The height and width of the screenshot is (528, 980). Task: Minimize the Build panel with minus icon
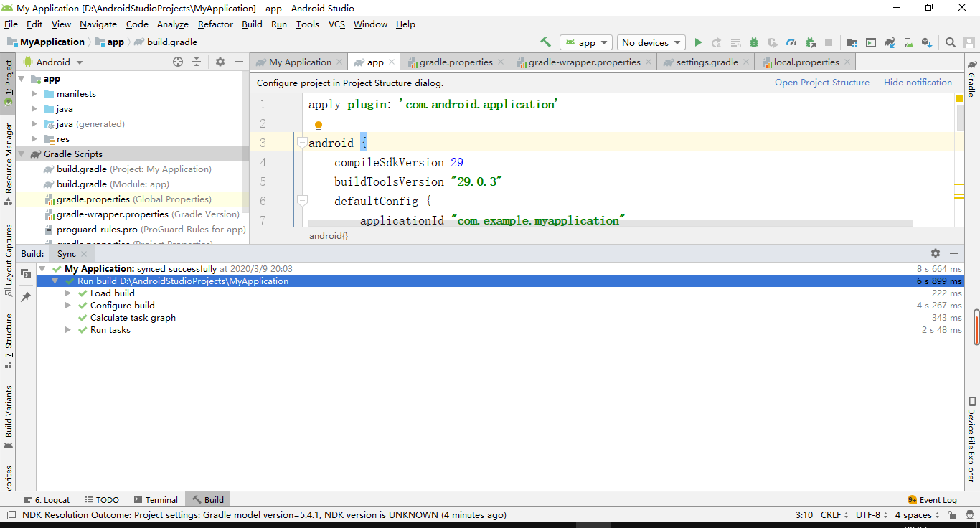[x=954, y=253]
